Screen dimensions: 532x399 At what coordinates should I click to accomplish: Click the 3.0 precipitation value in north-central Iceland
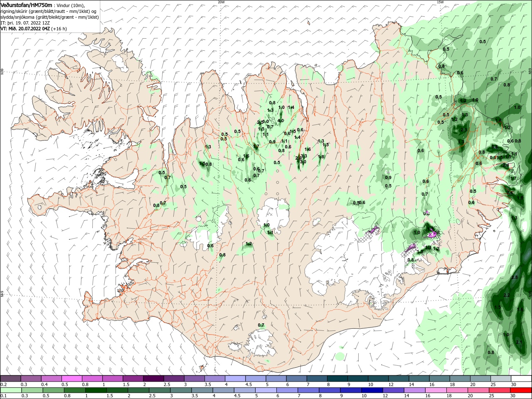click(x=303, y=162)
